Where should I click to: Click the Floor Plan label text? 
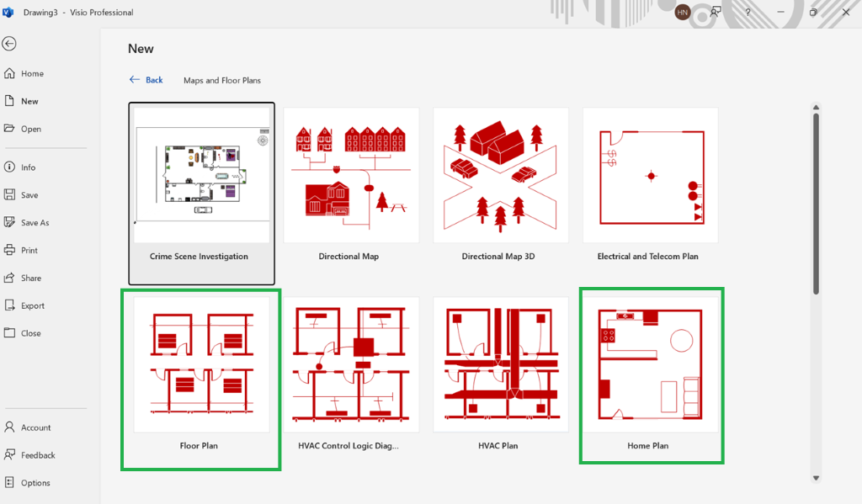click(199, 446)
